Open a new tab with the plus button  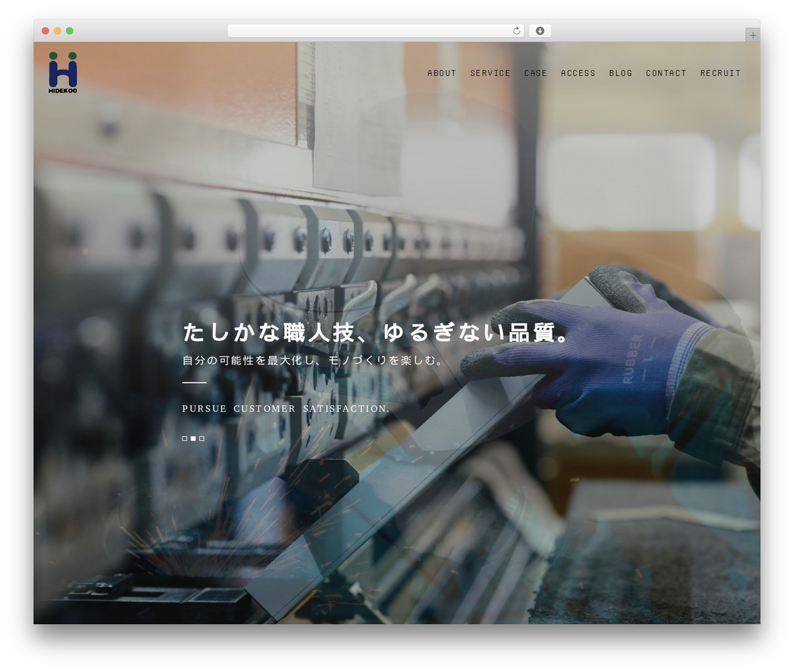(x=752, y=35)
